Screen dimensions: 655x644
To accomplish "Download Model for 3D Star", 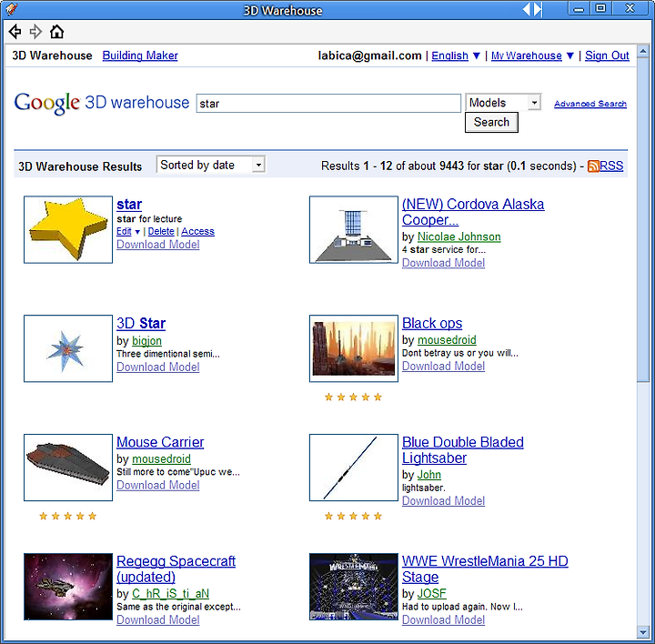I will (x=158, y=367).
